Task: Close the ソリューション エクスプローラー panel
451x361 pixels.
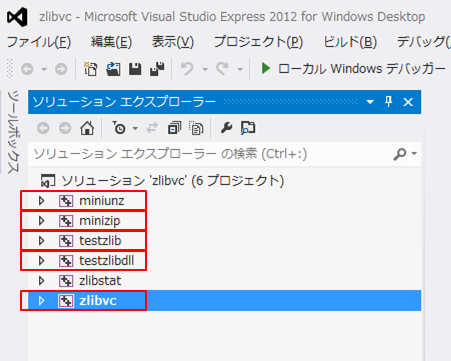Action: pos(408,102)
